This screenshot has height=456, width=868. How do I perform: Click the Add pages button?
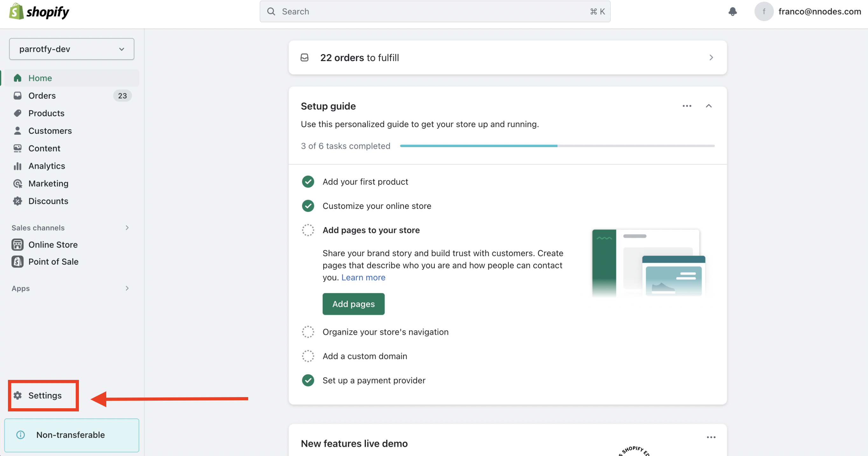[353, 304]
